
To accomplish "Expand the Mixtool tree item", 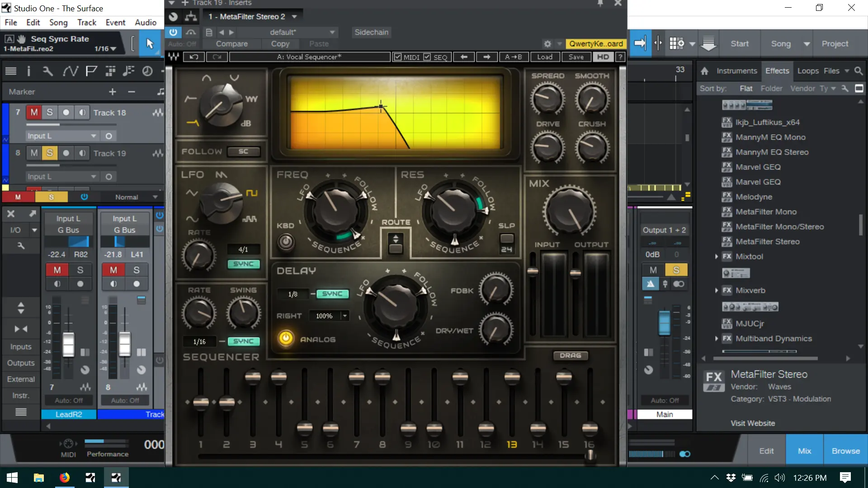I will [717, 257].
